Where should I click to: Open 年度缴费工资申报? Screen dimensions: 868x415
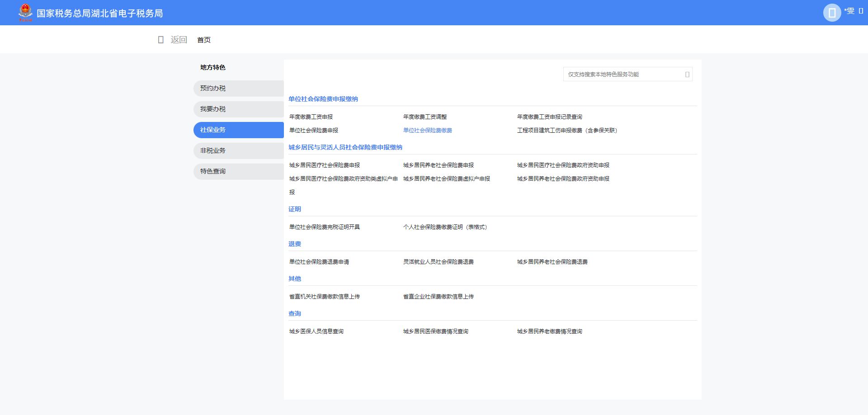coord(311,117)
